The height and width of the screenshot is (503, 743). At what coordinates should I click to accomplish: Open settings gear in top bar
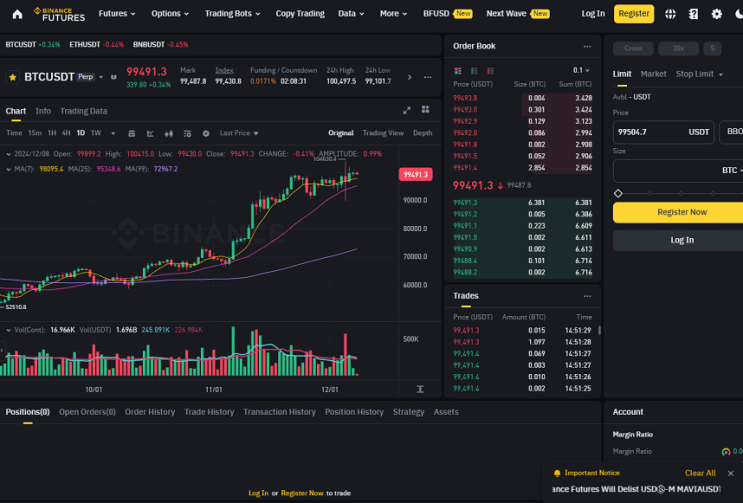[716, 14]
